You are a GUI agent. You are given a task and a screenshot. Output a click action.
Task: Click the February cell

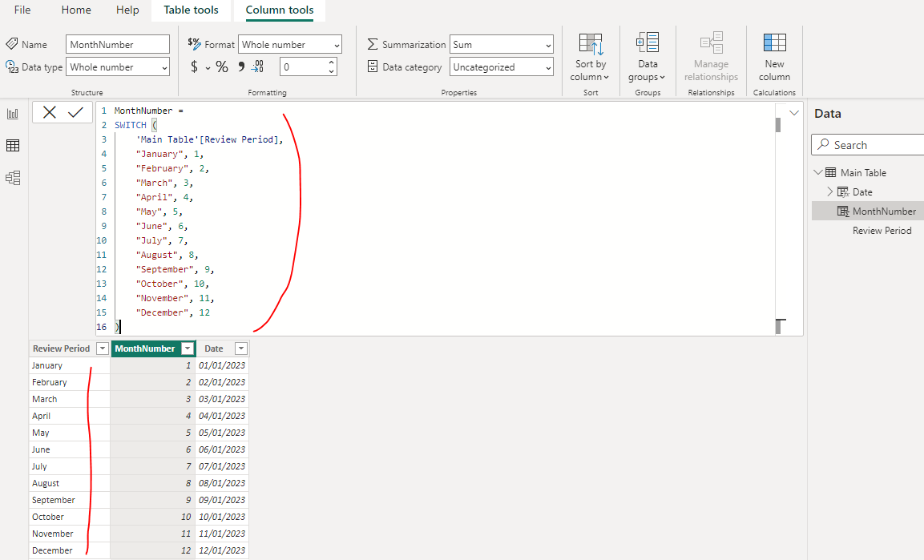[x=70, y=382]
